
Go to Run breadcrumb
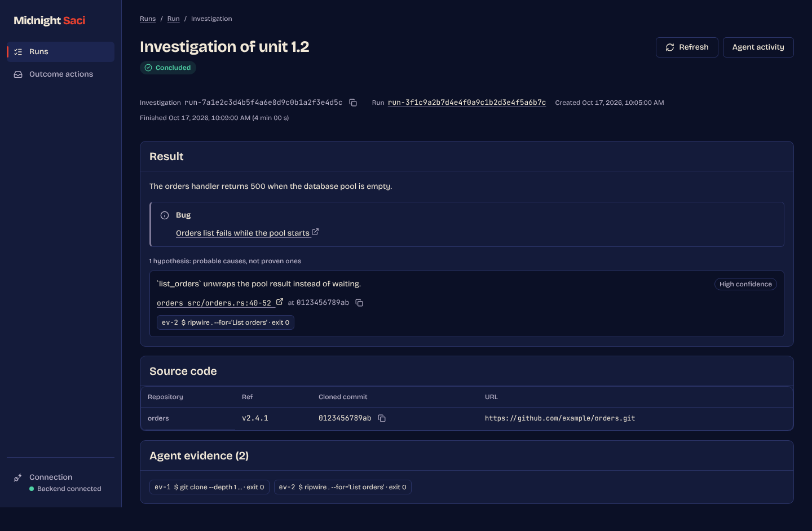[x=174, y=19]
